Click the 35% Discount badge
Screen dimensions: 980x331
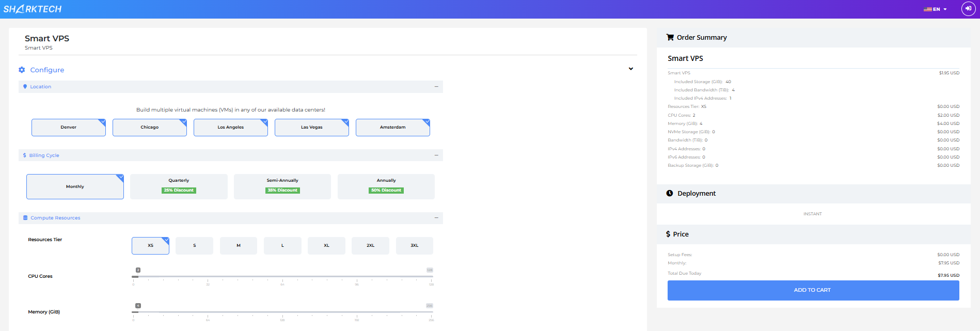pos(282,191)
